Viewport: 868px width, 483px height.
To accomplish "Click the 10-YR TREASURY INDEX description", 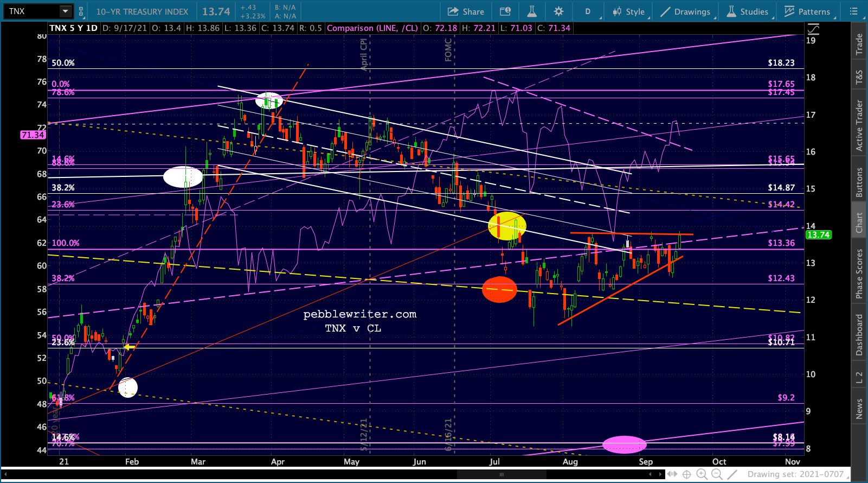I will (142, 11).
